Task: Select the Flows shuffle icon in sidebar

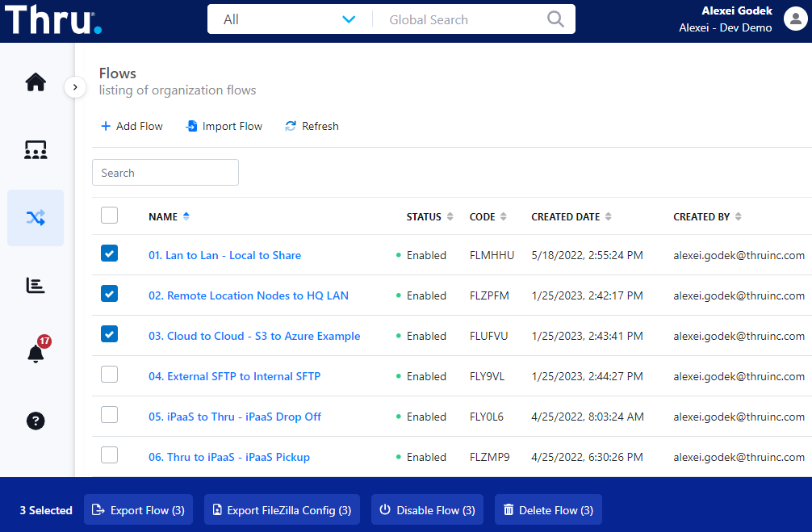Action: coord(36,217)
